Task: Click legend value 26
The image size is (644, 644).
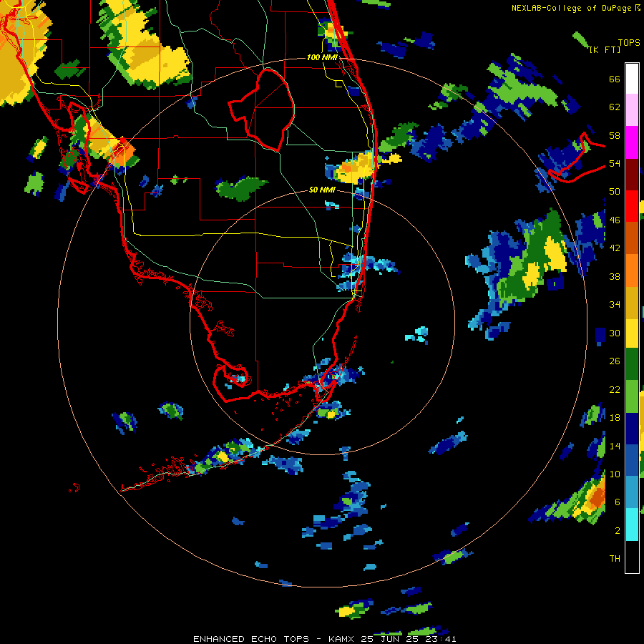Action: point(615,361)
